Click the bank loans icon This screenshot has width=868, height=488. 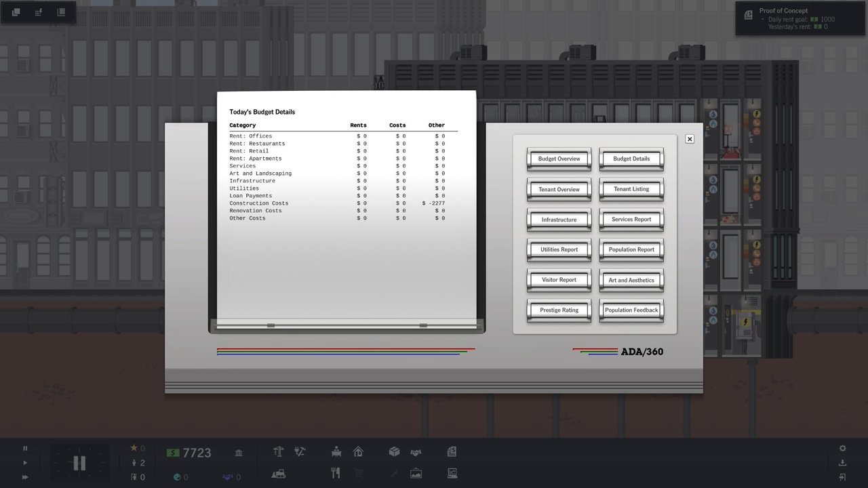pos(239,453)
